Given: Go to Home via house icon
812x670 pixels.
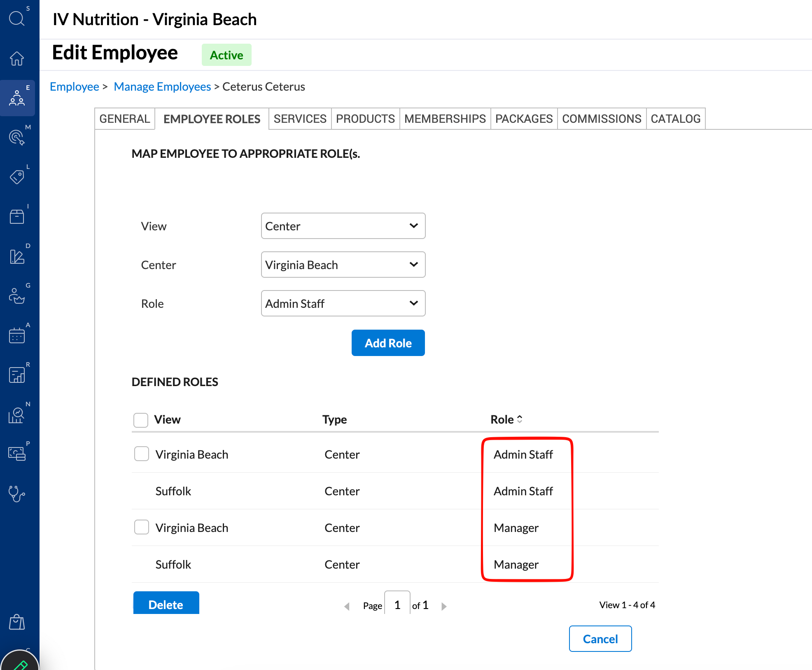Looking at the screenshot, I should tap(17, 58).
